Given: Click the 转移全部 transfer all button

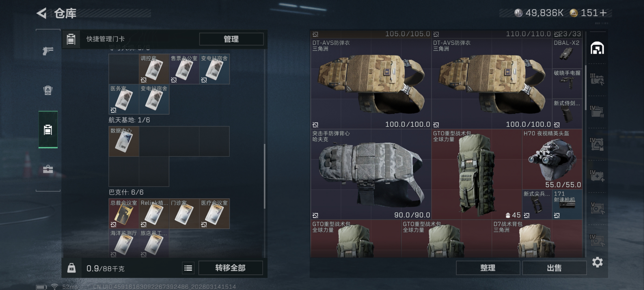Looking at the screenshot, I should tap(230, 268).
